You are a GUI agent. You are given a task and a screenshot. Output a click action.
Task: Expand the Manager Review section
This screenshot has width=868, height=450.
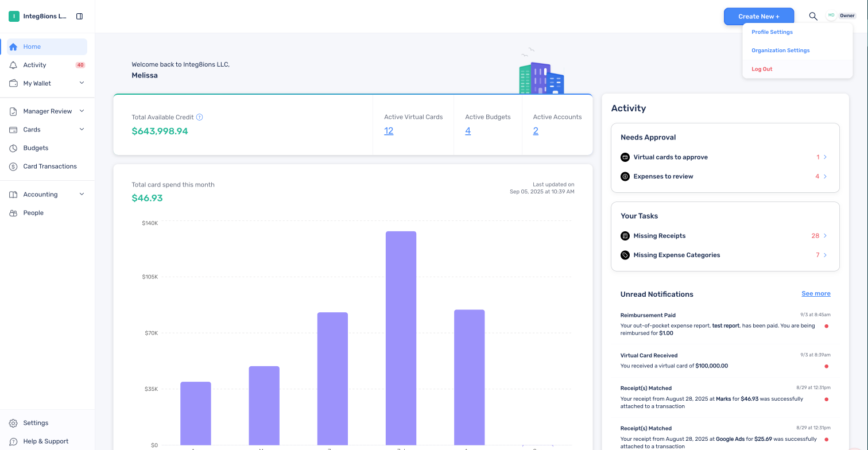[x=82, y=111]
